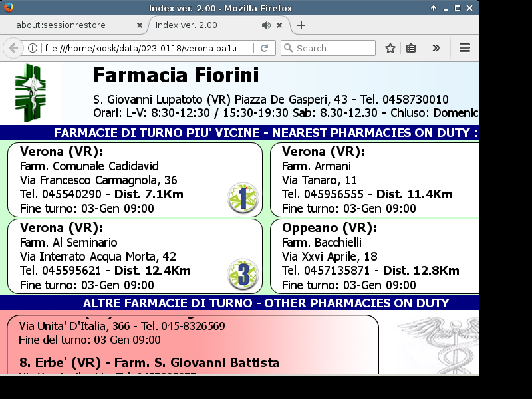Show bookmarks list icon
The image size is (532, 399).
(x=411, y=48)
